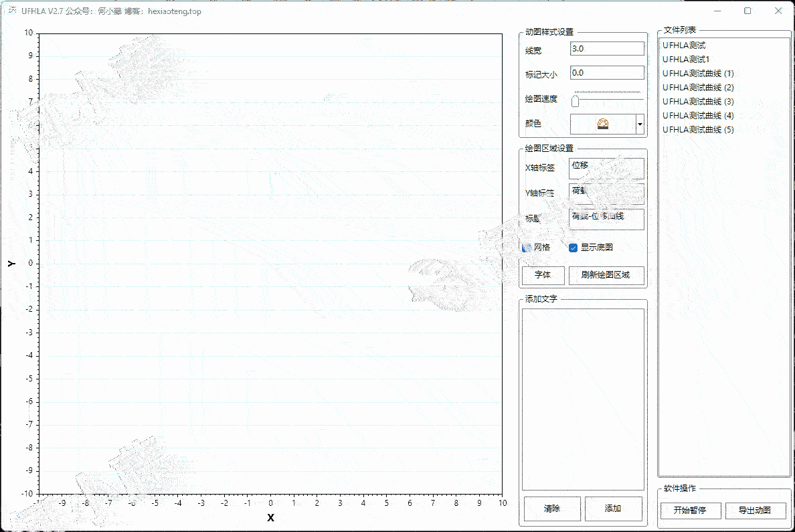
Task: Click the 字体 font button
Action: 543,275
